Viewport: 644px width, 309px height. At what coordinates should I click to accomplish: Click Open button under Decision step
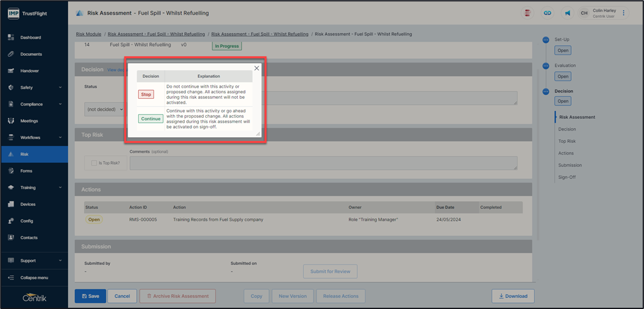(563, 101)
